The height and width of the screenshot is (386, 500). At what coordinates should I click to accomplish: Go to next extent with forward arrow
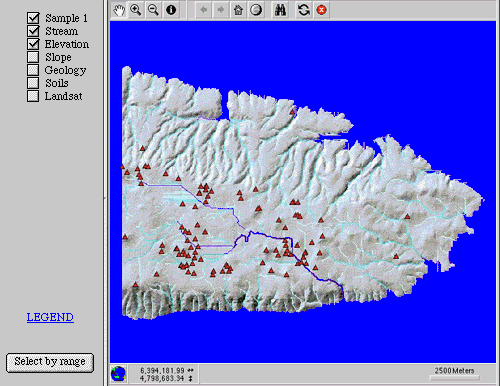[x=221, y=10]
